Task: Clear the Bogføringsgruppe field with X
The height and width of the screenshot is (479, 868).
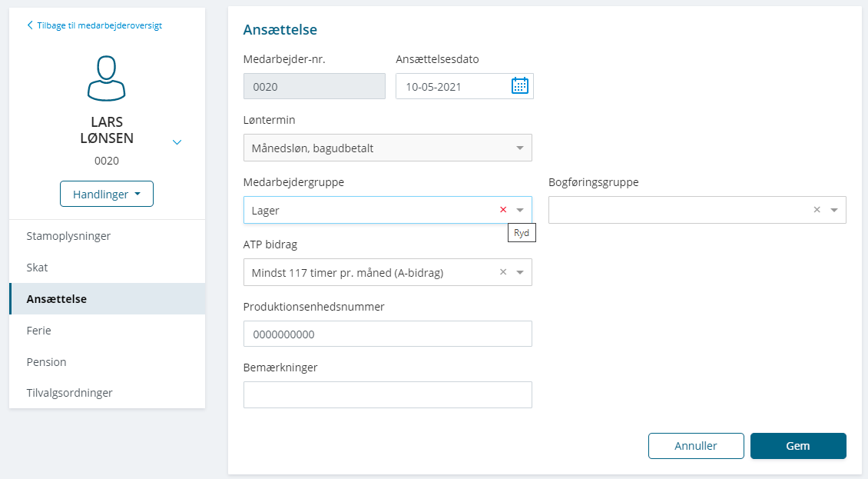Action: [x=817, y=210]
